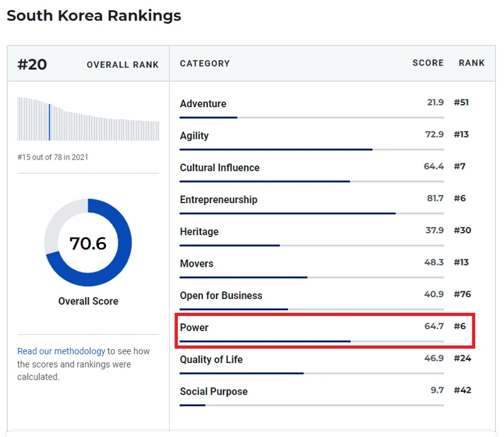Click the RANK column header
This screenshot has width=504, height=437.
coord(471,63)
